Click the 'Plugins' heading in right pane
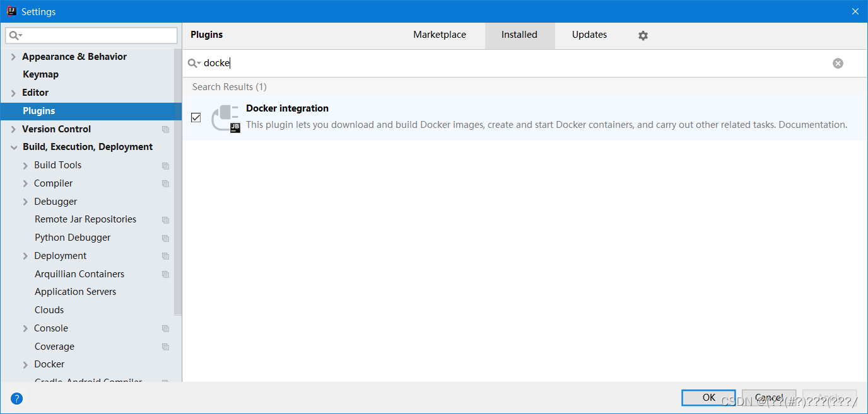 (x=207, y=35)
